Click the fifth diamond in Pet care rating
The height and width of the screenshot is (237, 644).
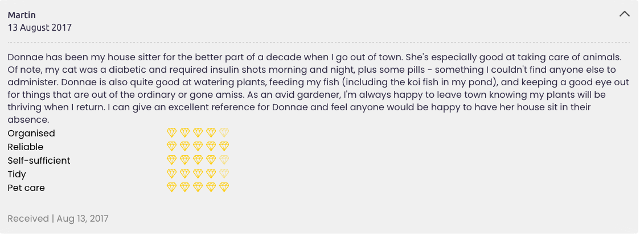pos(224,188)
